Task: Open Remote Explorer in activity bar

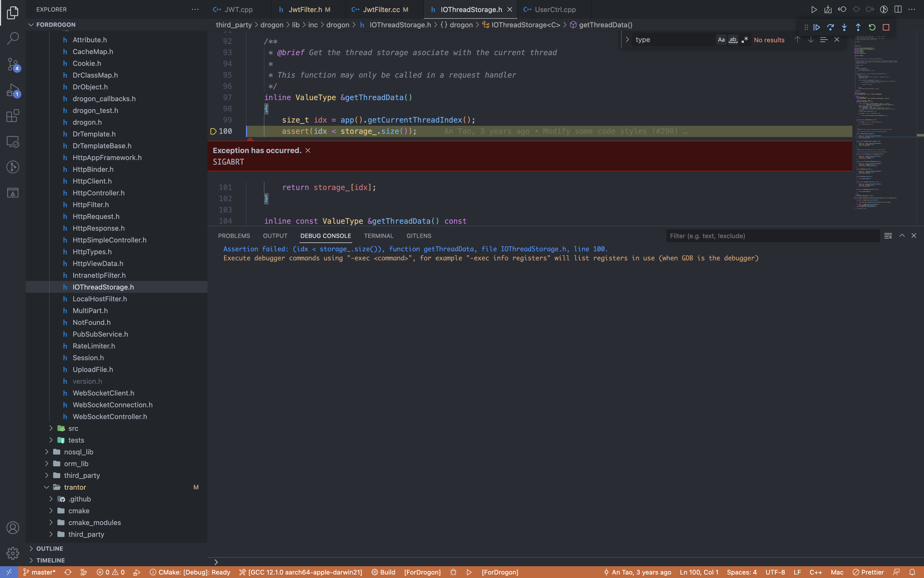Action: (13, 142)
